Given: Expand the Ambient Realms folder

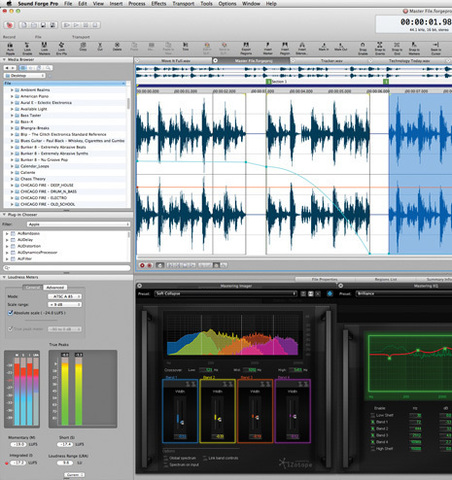Looking at the screenshot, I should click(12, 90).
